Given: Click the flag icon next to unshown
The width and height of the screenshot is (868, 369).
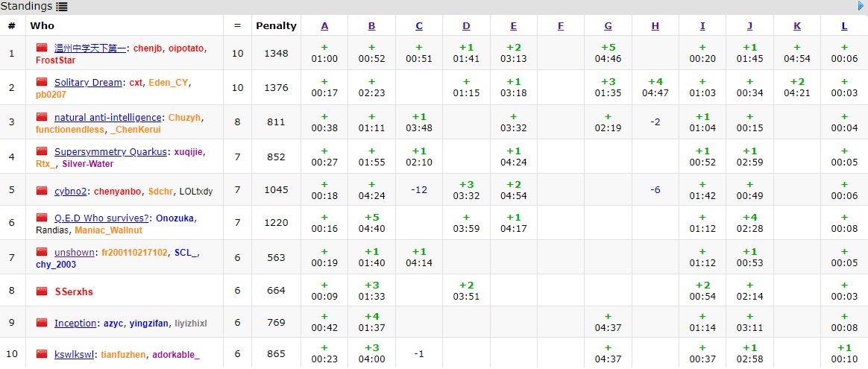Looking at the screenshot, I should (42, 253).
